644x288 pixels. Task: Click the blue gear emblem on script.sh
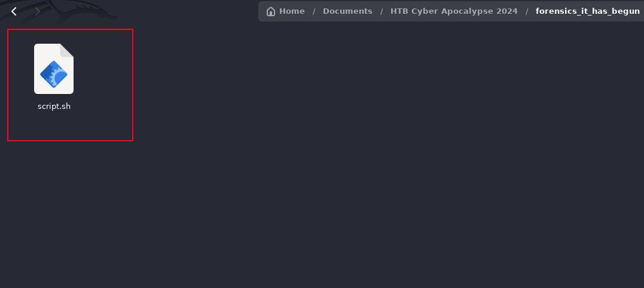(54, 75)
